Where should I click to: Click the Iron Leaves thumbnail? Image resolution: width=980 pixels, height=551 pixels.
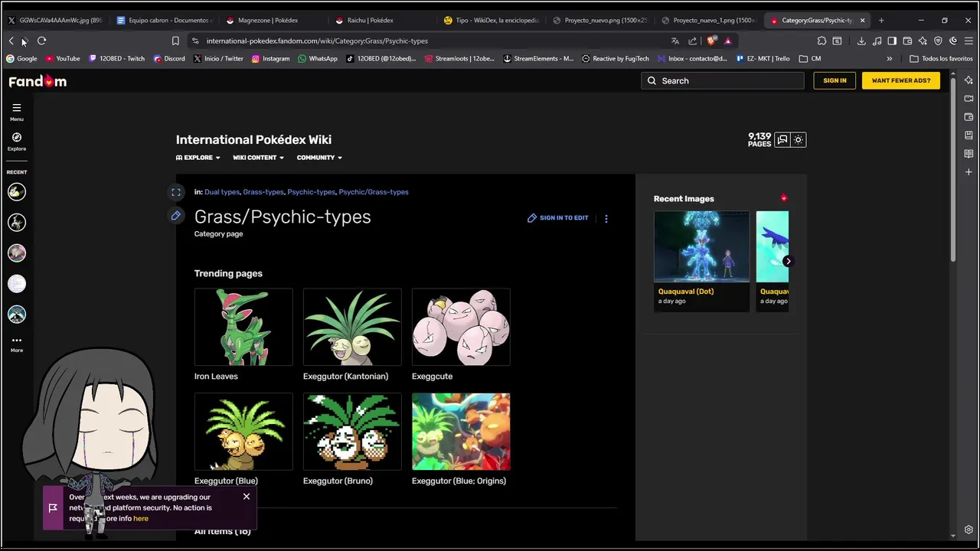click(243, 327)
